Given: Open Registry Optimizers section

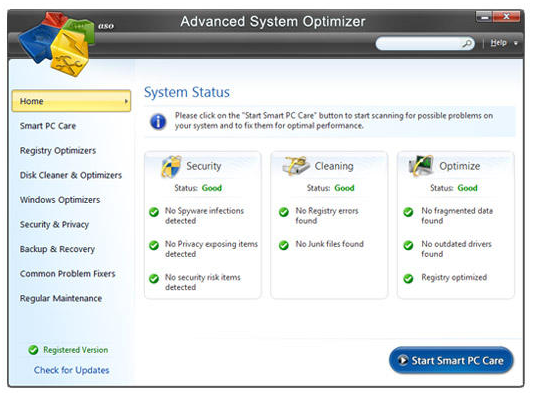Looking at the screenshot, I should coord(58,151).
